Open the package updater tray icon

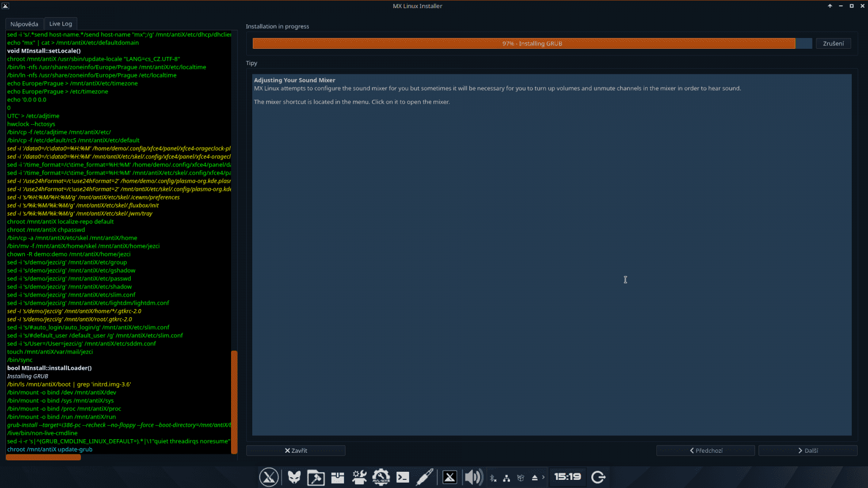(520, 477)
